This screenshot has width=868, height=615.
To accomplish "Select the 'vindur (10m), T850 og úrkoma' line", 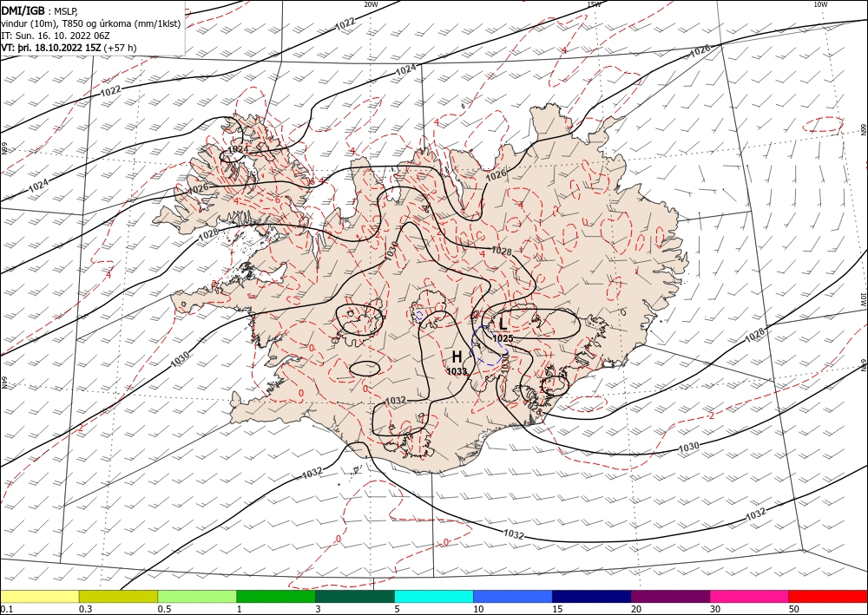I will (90, 23).
